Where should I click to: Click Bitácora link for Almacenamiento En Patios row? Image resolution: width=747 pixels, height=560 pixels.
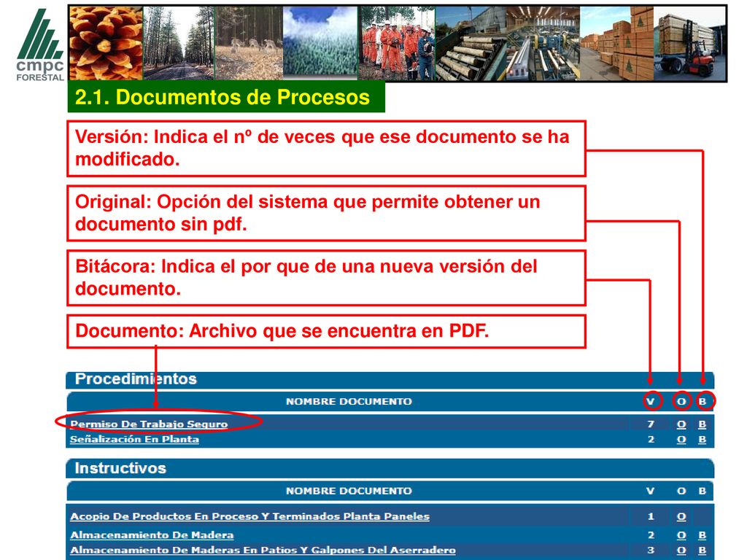pos(703,550)
